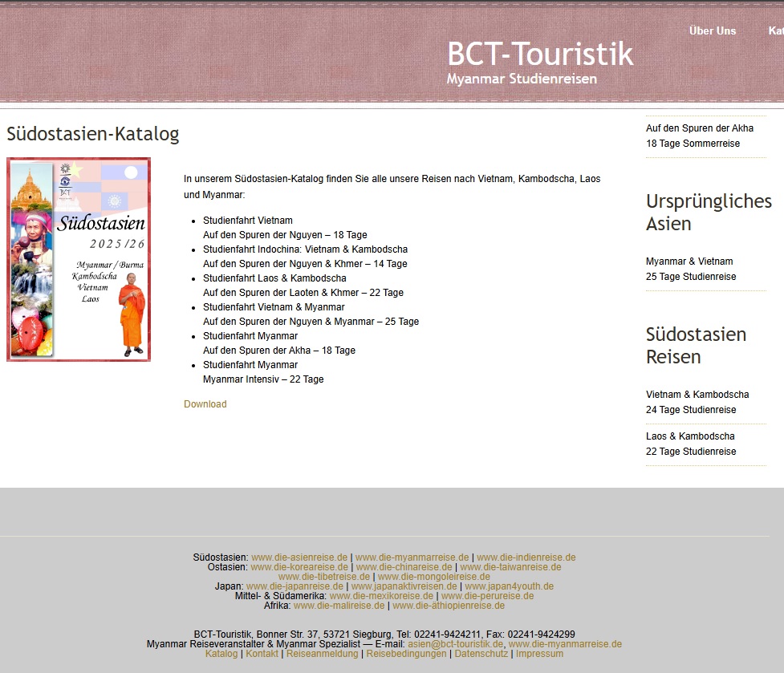Open Vietnam & Kambodscha 24 Tage Studienreise
This screenshot has width=784, height=673.
(x=697, y=402)
